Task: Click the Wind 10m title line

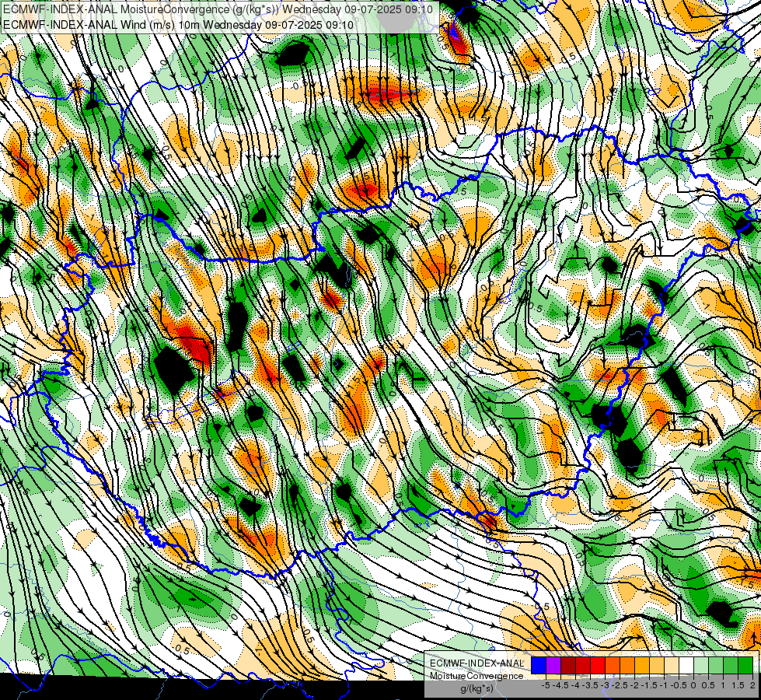Action: (178, 24)
